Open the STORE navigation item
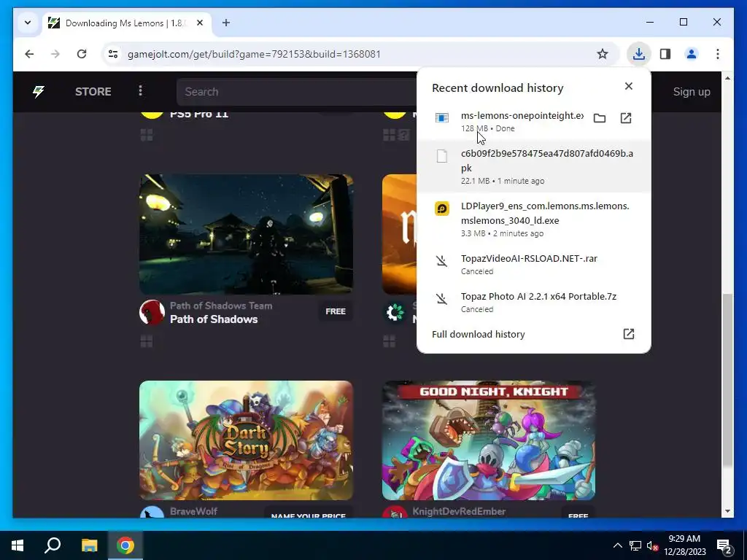 pos(93,91)
